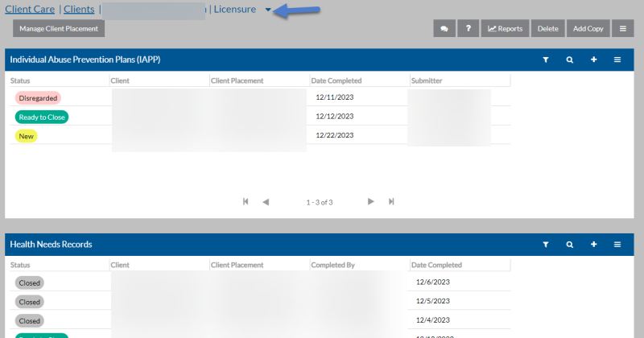644x338 pixels.
Task: Open the chat comments icon button
Action: click(444, 29)
